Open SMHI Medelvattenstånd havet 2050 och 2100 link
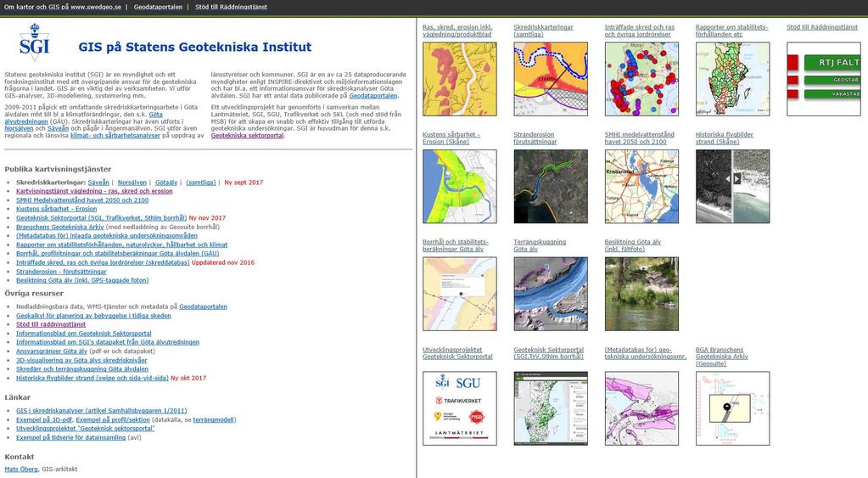 coord(82,200)
